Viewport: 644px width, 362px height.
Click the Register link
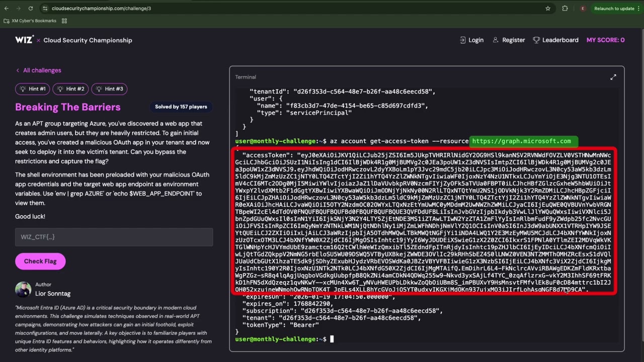pos(509,40)
